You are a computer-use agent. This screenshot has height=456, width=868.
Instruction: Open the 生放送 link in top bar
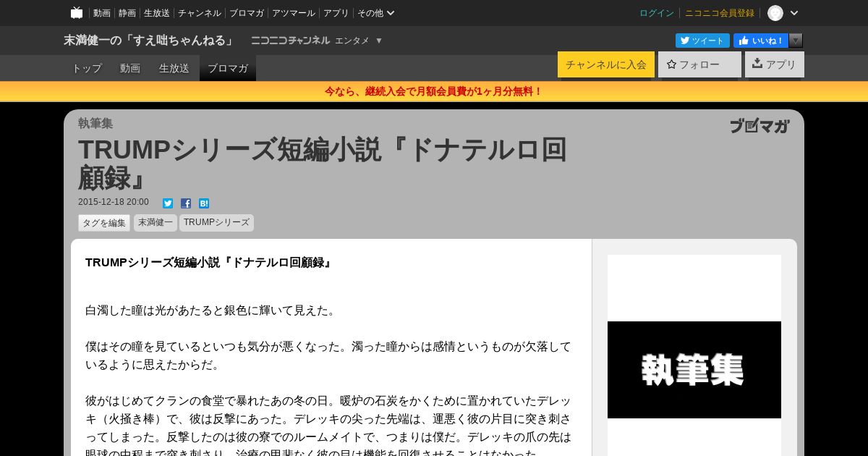[x=157, y=13]
